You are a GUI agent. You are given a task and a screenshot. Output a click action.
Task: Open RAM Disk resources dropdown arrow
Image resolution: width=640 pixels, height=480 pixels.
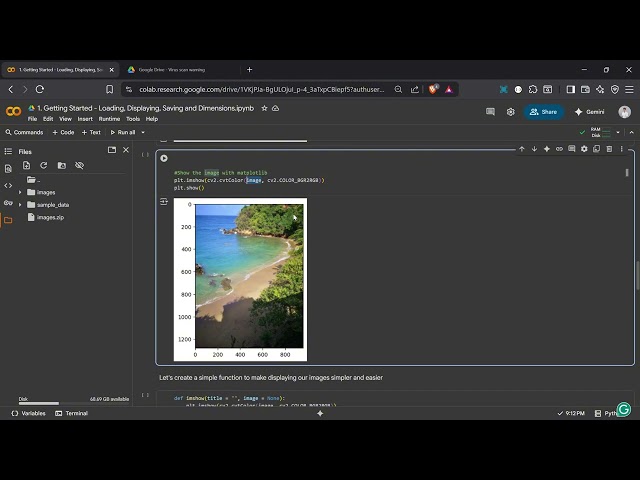coord(618,132)
